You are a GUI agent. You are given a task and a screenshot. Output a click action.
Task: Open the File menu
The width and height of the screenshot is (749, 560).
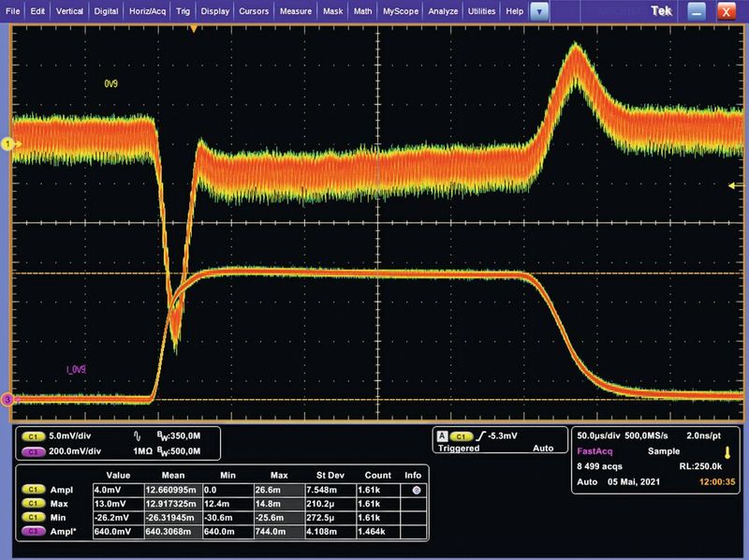(x=12, y=11)
